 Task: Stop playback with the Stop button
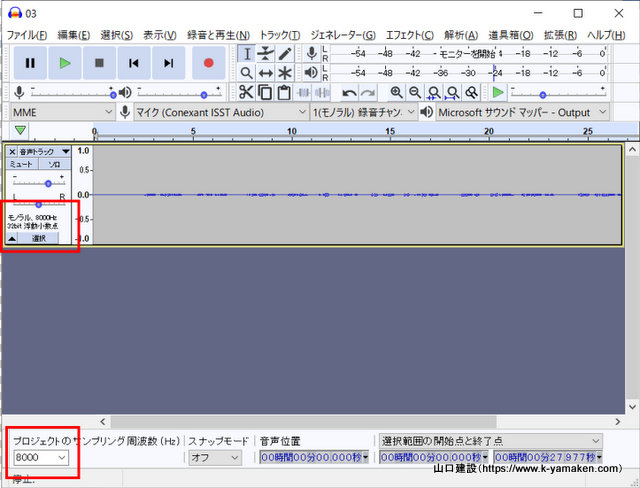click(x=99, y=63)
